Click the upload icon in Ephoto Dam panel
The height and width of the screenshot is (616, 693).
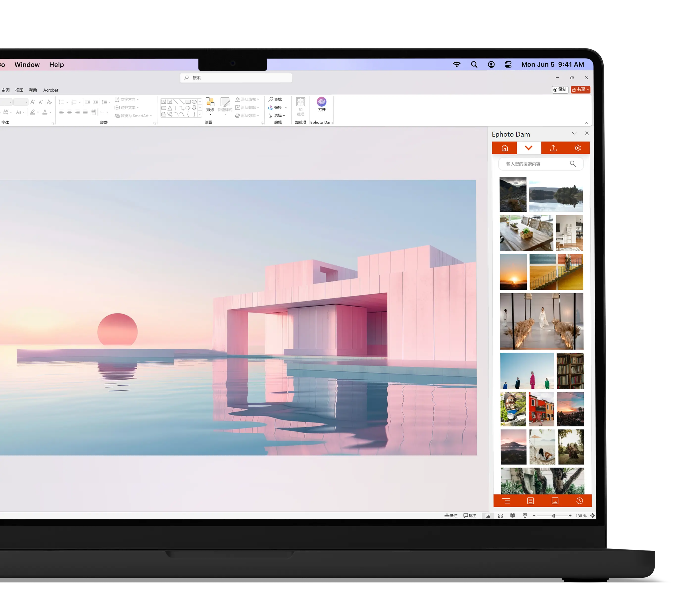[553, 148]
